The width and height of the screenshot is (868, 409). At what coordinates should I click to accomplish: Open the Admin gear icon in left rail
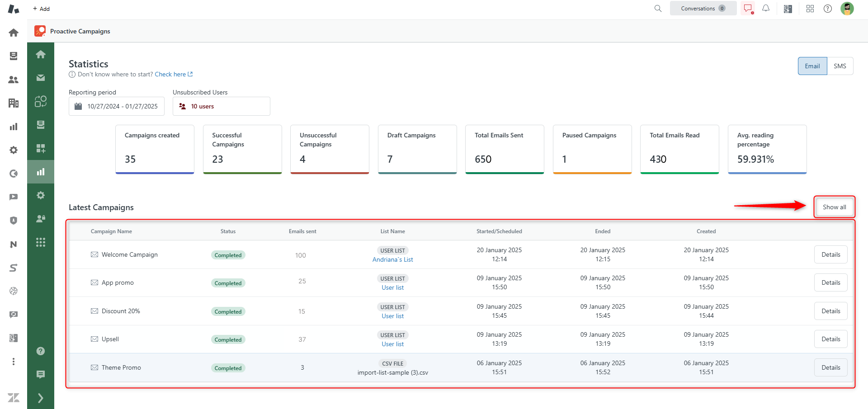14,150
